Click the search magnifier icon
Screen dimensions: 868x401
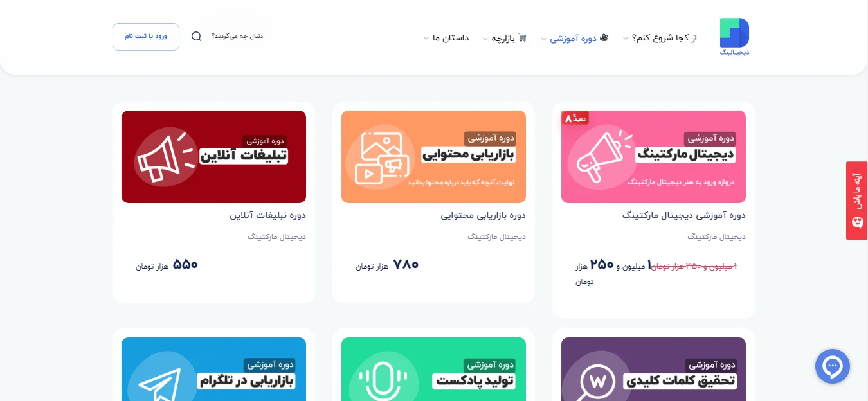pyautogui.click(x=197, y=37)
